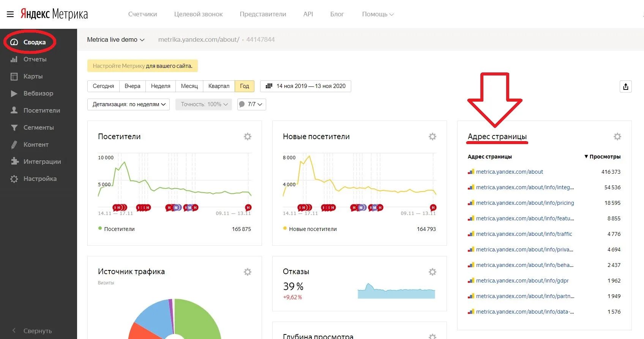Open Отчеты bar-chart icon
The width and height of the screenshot is (644, 339).
point(14,59)
